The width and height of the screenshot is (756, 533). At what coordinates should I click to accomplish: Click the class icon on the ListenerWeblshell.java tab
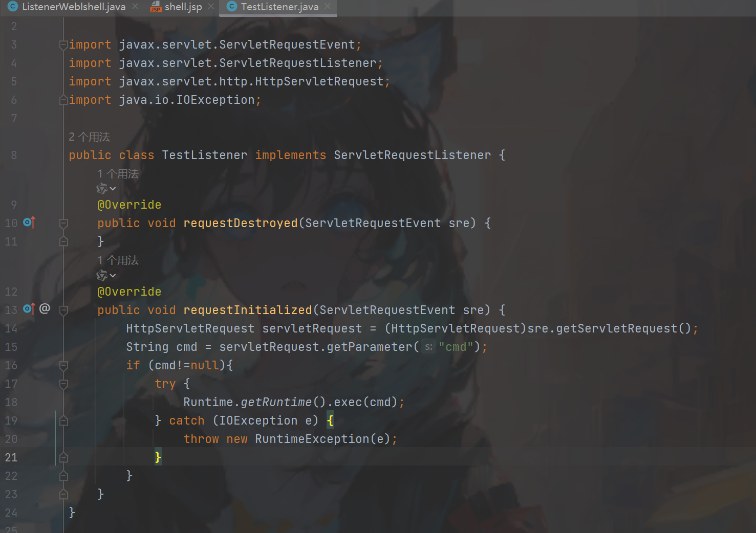pos(13,7)
